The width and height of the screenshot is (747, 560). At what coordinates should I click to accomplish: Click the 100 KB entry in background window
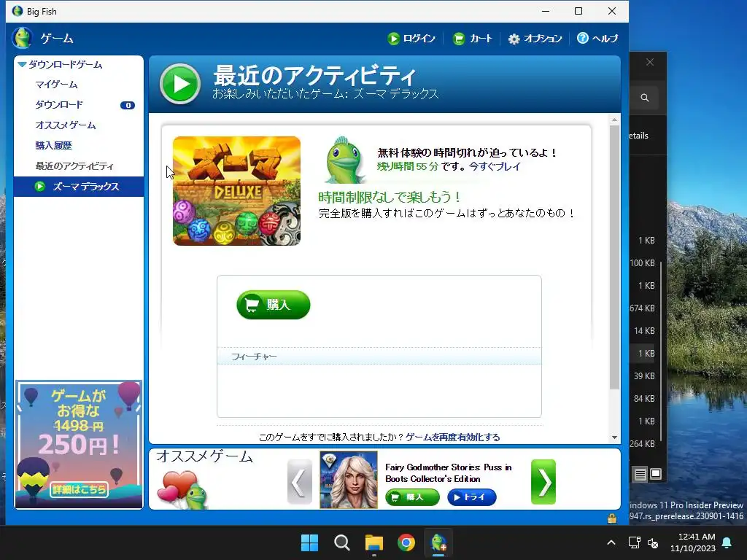[x=642, y=262]
